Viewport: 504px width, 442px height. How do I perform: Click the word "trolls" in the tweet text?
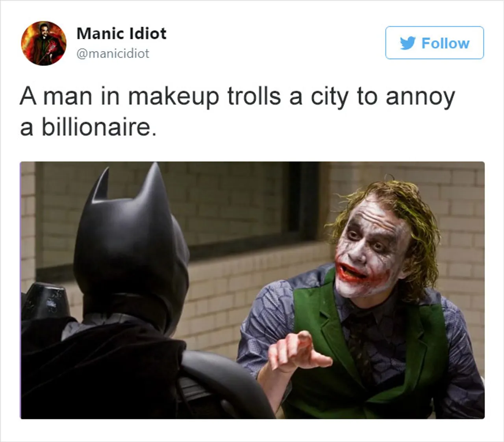point(254,96)
